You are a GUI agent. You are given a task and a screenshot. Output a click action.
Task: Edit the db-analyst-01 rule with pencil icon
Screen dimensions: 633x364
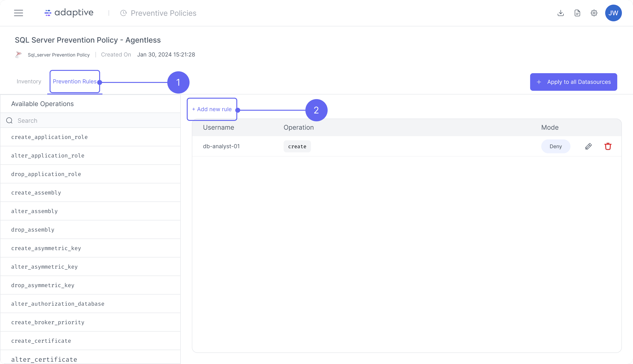tap(589, 146)
